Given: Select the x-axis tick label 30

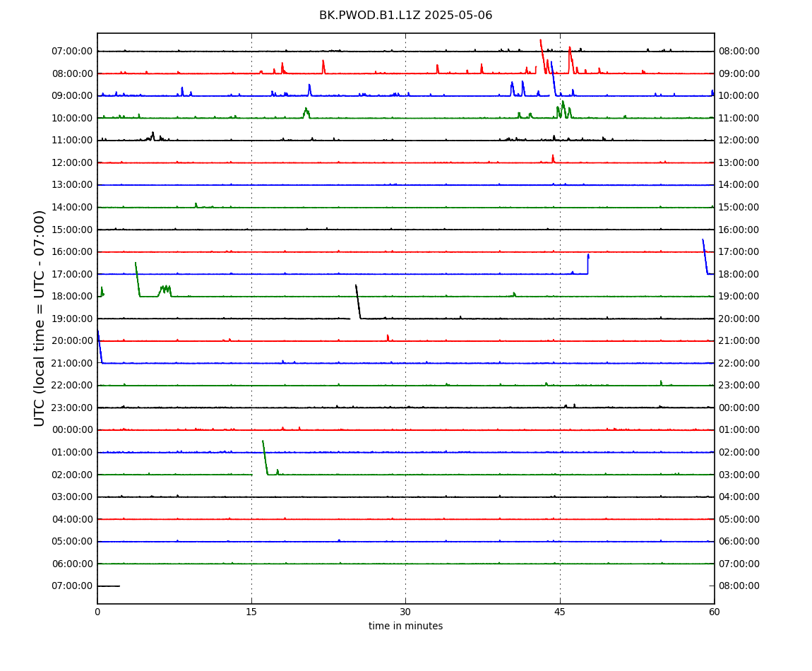Looking at the screenshot, I should [x=405, y=612].
